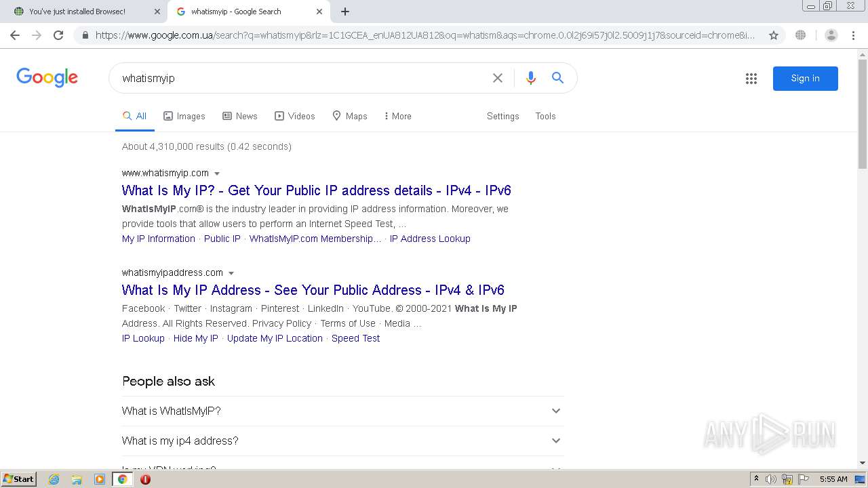Open Public IP sitelink

222,239
